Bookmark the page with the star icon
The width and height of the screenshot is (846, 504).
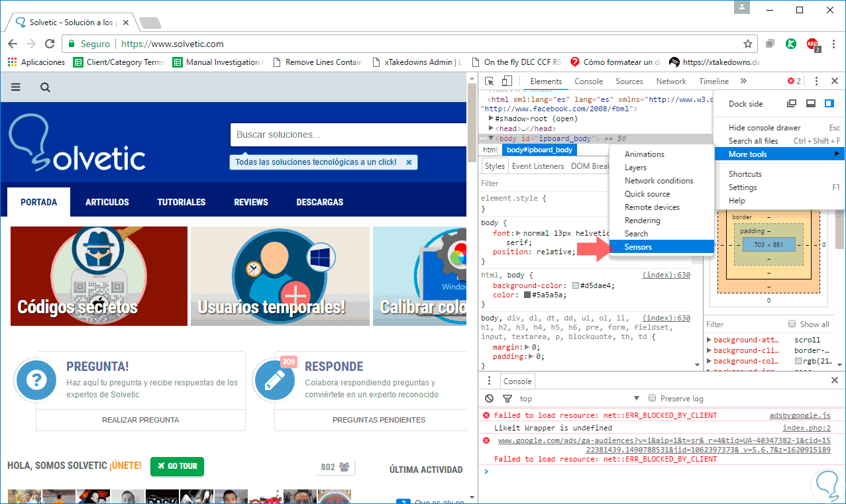pos(748,44)
